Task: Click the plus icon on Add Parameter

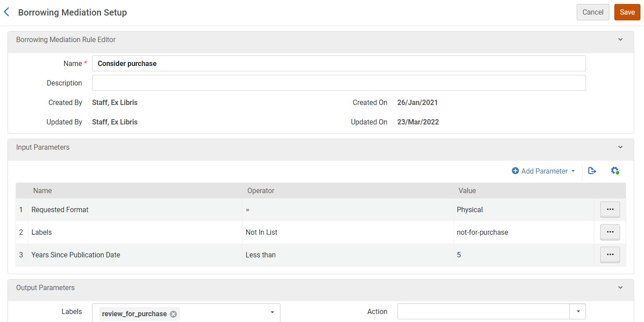Action: [x=515, y=171]
